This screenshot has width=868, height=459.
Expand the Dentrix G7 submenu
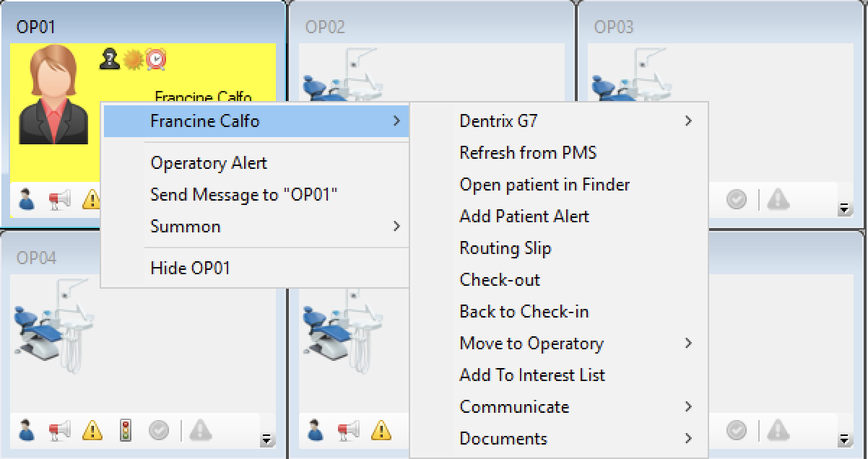(x=687, y=121)
